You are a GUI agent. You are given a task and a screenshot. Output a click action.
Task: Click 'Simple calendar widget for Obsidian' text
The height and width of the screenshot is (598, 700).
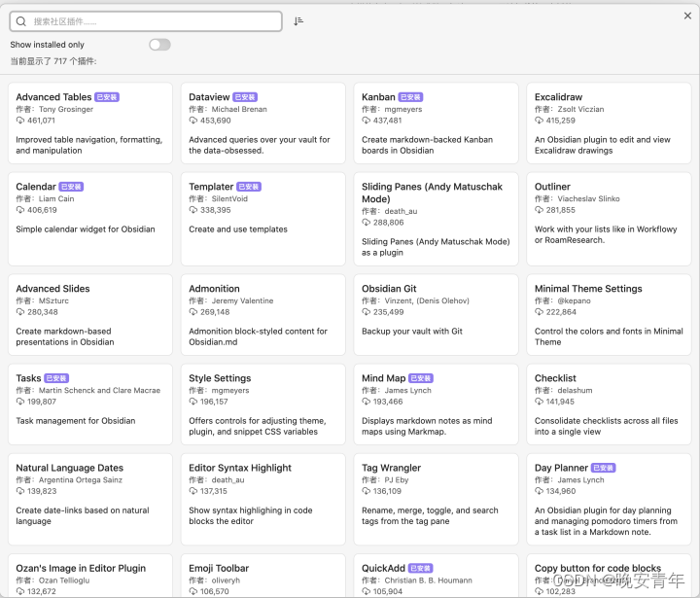[86, 229]
